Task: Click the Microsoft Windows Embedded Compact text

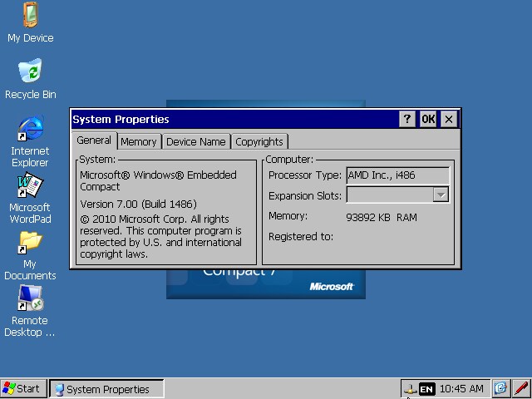Action: pyautogui.click(x=158, y=181)
